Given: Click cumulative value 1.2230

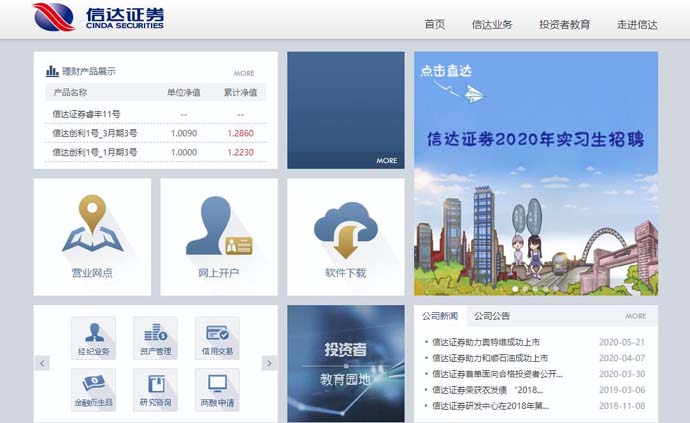Looking at the screenshot, I should 241,152.
